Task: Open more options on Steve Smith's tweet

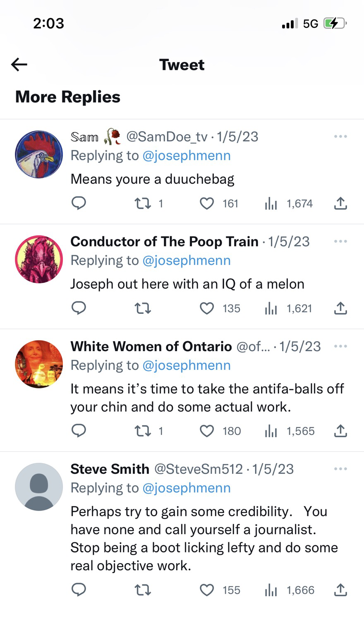Action: (340, 469)
